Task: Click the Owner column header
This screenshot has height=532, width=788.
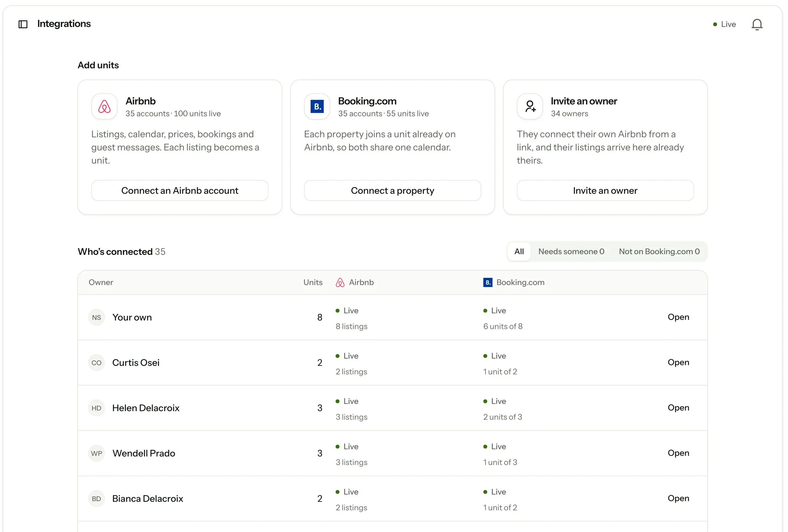Action: [x=101, y=282]
